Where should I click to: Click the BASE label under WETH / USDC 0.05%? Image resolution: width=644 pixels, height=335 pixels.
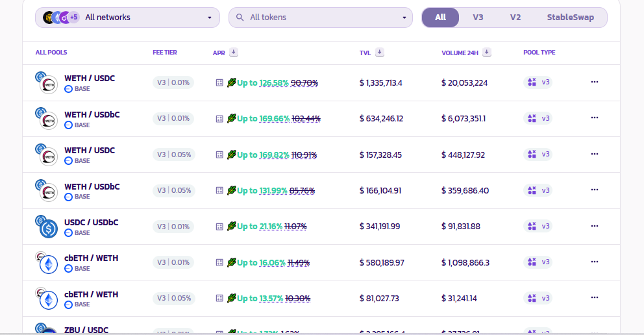click(x=82, y=161)
